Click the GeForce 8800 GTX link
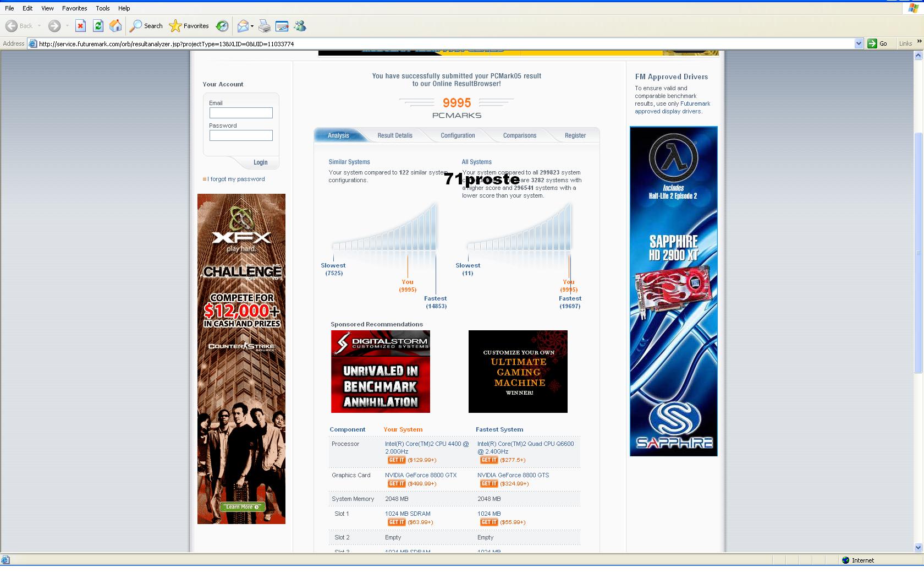 point(421,475)
